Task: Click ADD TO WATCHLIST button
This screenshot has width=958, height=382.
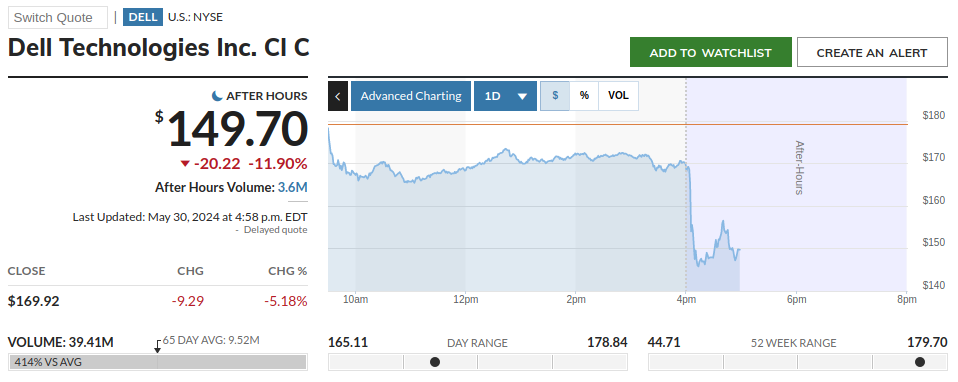Action: 711,53
